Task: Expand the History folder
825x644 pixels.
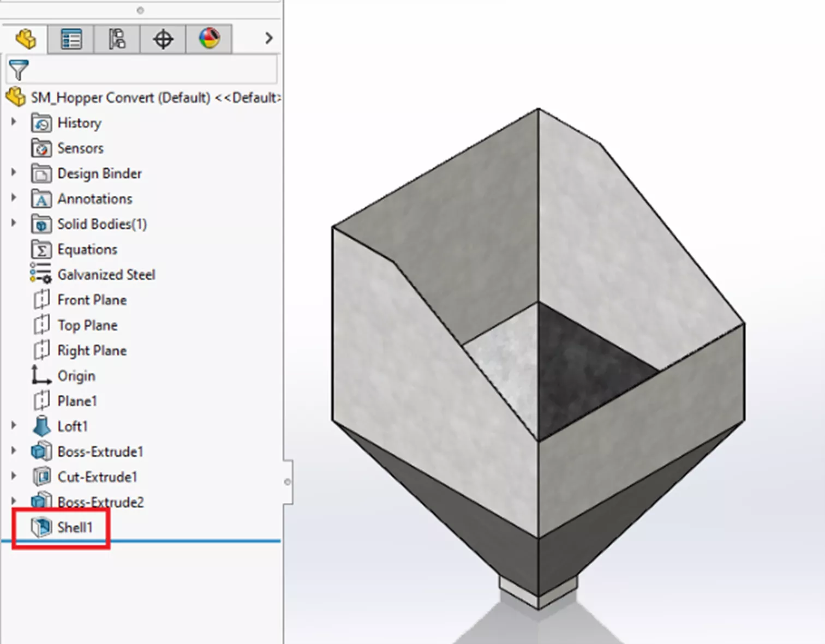Action: (x=14, y=123)
